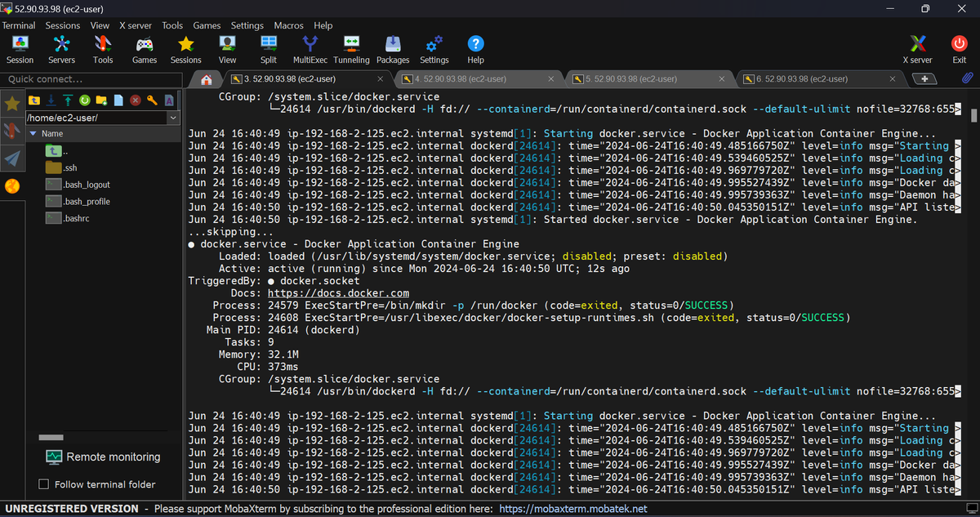
Task: Open the Packages manager
Action: (x=393, y=49)
